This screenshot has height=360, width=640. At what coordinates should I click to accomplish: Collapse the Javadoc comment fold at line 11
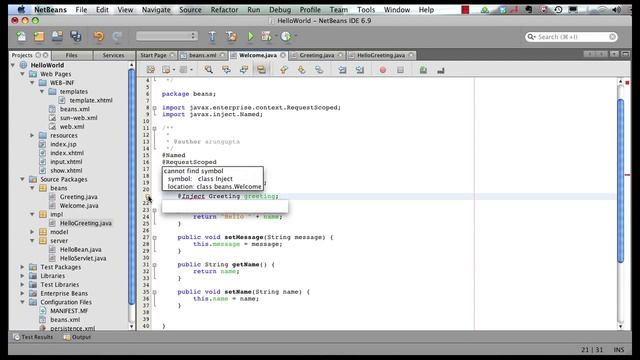coord(155,128)
